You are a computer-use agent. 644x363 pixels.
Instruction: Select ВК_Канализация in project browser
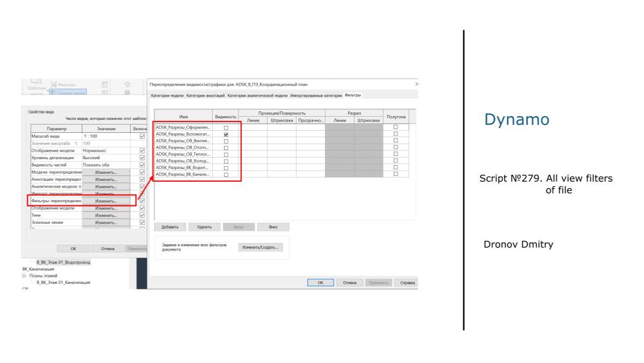(38, 269)
